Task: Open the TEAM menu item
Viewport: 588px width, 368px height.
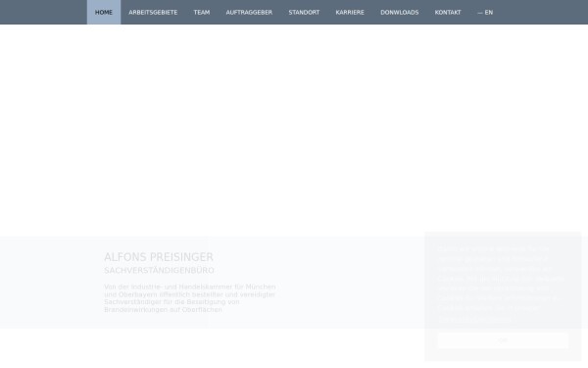Action: (x=202, y=12)
